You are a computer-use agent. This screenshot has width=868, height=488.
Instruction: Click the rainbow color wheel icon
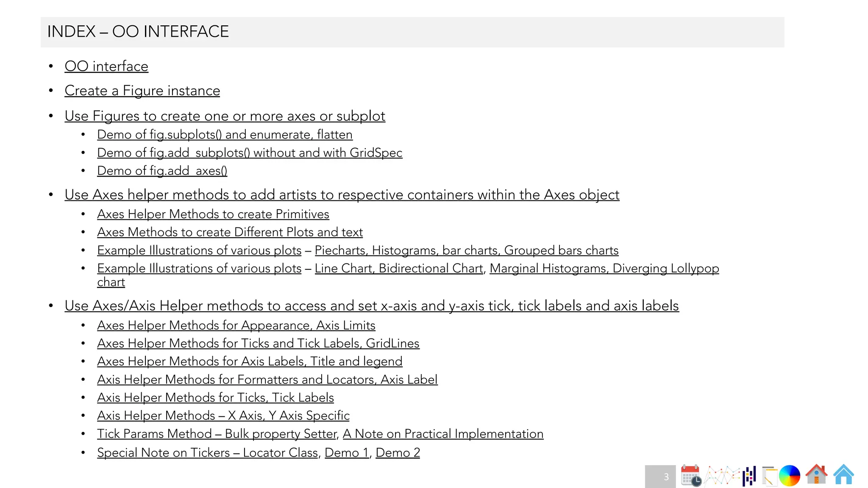click(x=789, y=476)
